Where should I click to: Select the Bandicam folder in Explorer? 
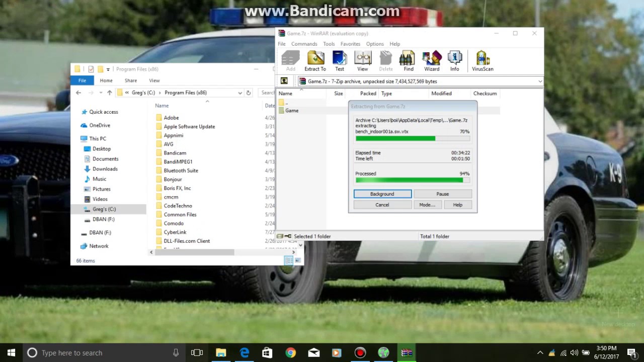click(x=175, y=153)
